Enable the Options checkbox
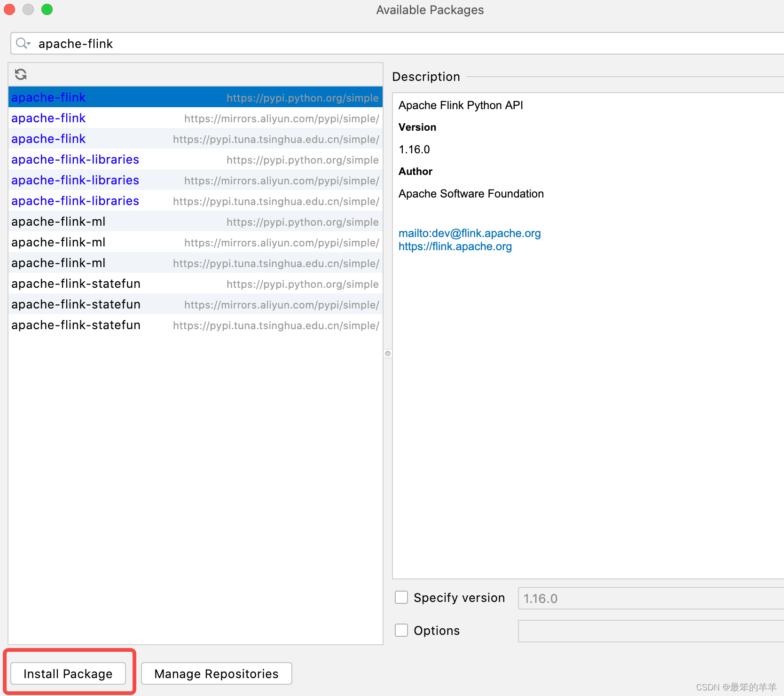 [x=401, y=630]
